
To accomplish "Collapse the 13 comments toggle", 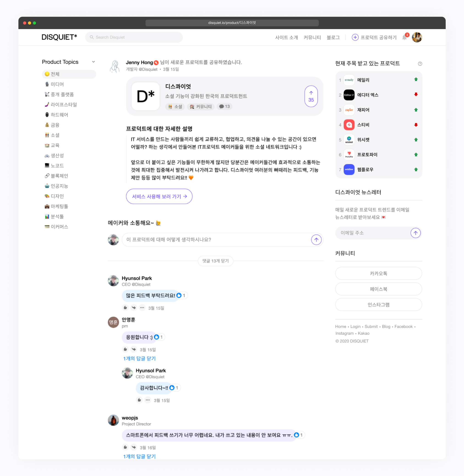I will pyautogui.click(x=216, y=261).
